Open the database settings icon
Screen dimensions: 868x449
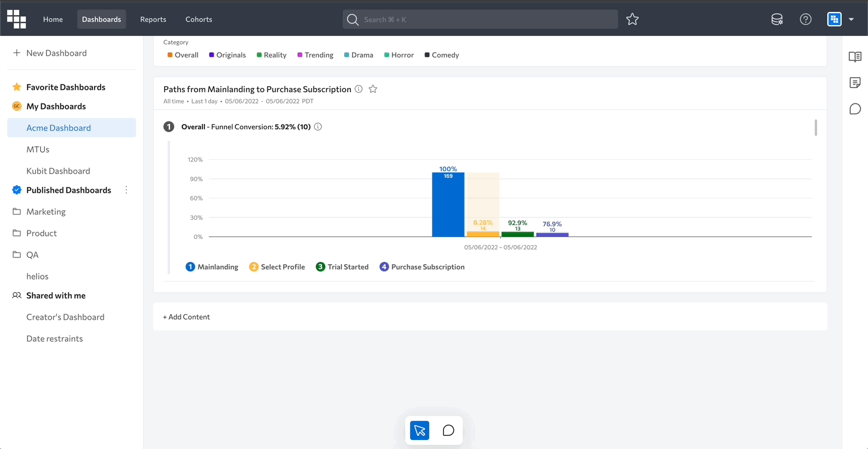click(777, 19)
